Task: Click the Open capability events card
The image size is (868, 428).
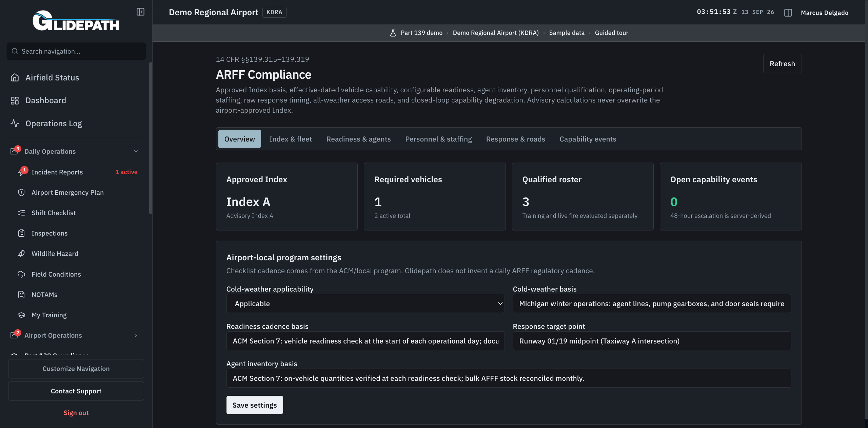Action: pos(731,197)
